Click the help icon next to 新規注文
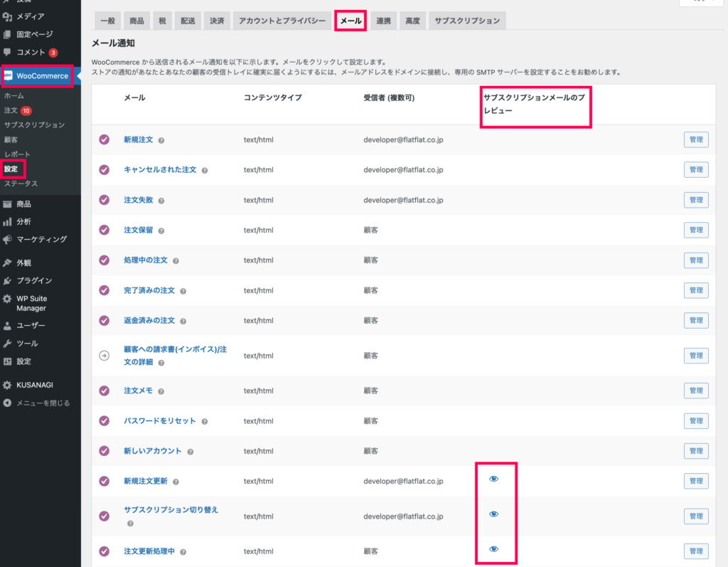Image resolution: width=728 pixels, height=567 pixels. 161,140
